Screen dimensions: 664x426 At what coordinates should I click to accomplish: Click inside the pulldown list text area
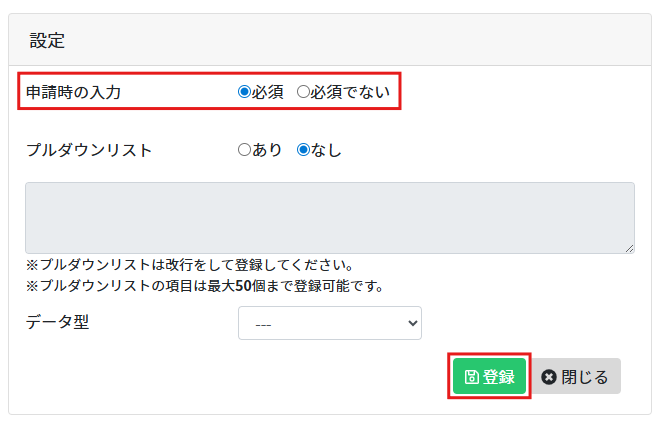(329, 217)
